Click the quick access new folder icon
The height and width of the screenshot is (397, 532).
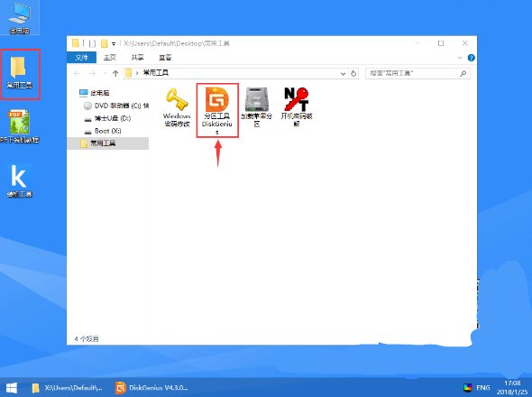pyautogui.click(x=105, y=43)
